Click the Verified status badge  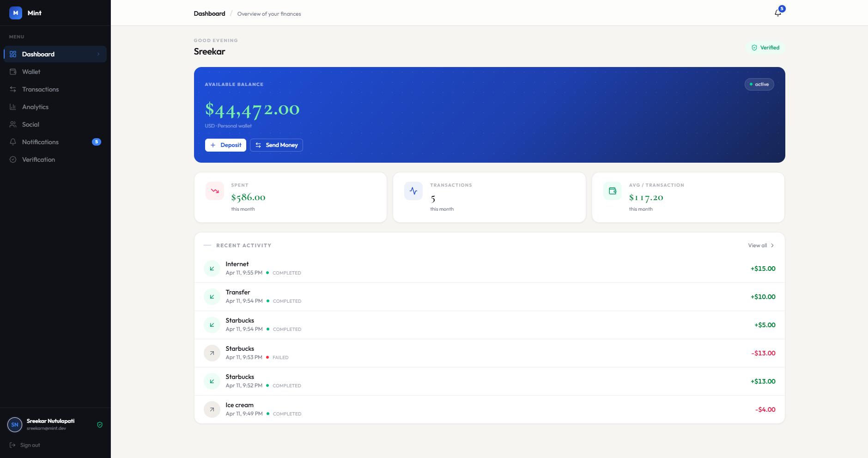pos(765,48)
